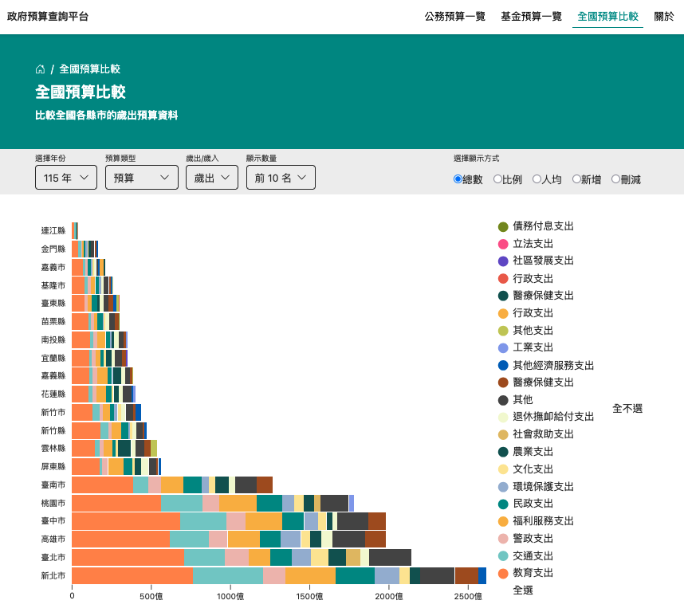Toggle the 教育支出 orange legend dot
The width and height of the screenshot is (684, 616).
click(503, 573)
